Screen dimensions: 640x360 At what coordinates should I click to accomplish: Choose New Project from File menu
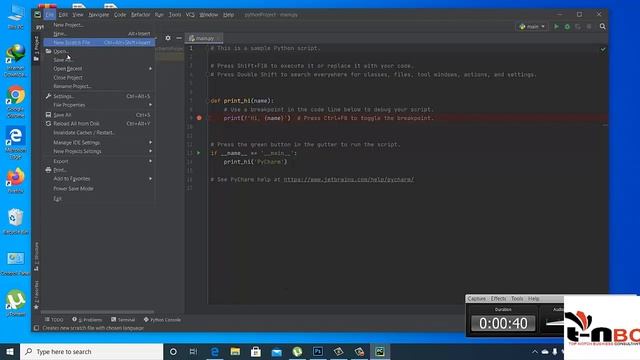click(x=99, y=25)
